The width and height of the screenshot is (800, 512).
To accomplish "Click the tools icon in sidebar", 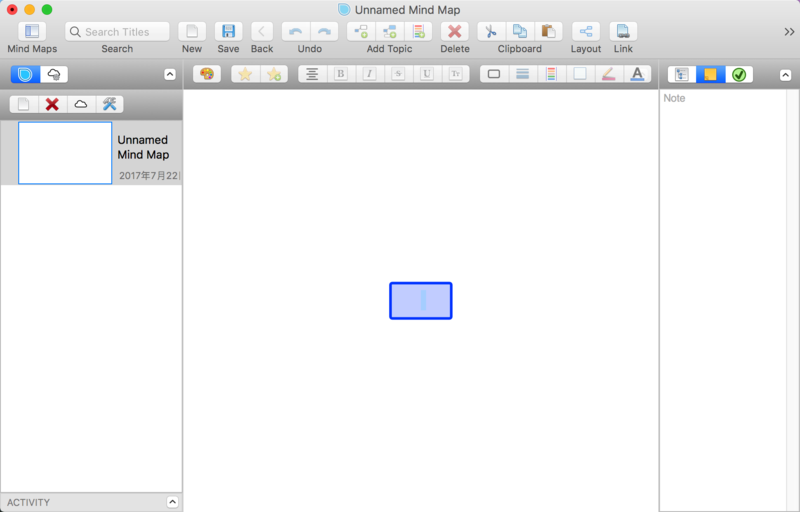I will [110, 104].
